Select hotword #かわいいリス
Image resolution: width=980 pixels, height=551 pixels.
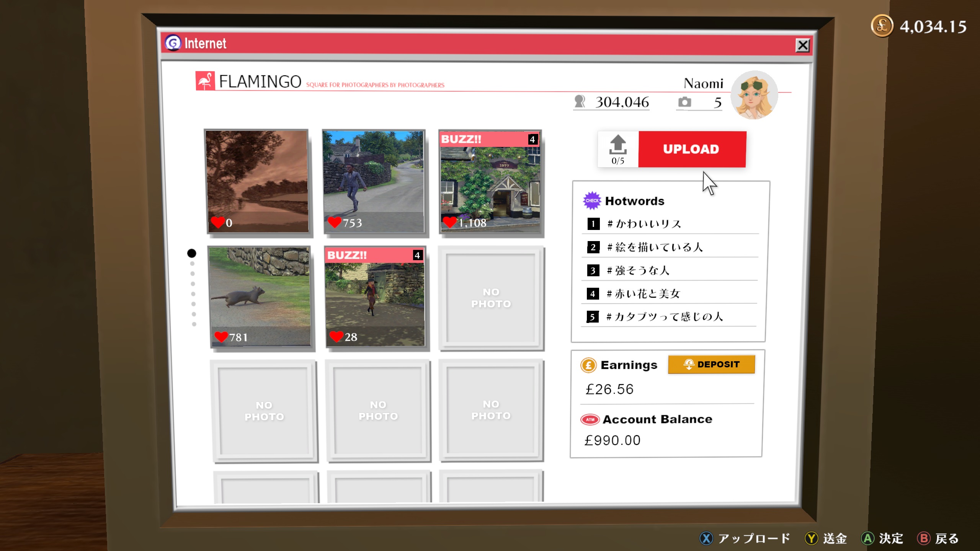point(644,224)
